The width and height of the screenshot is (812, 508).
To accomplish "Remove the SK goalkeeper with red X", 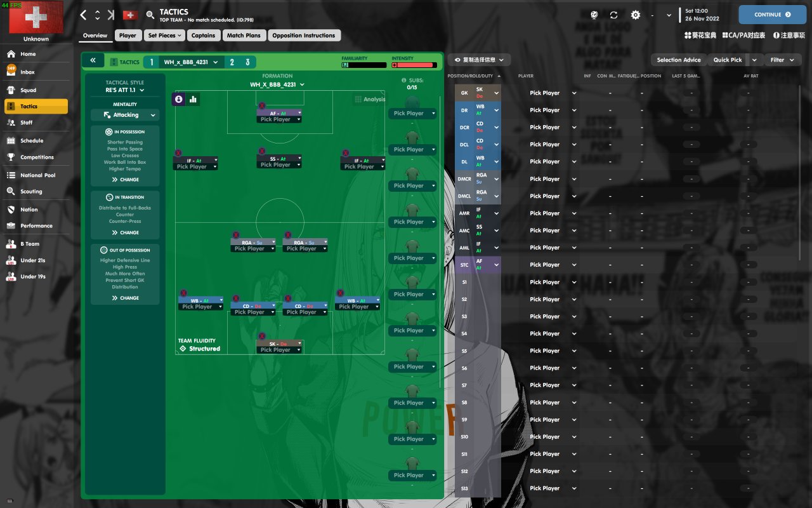I will click(x=261, y=336).
